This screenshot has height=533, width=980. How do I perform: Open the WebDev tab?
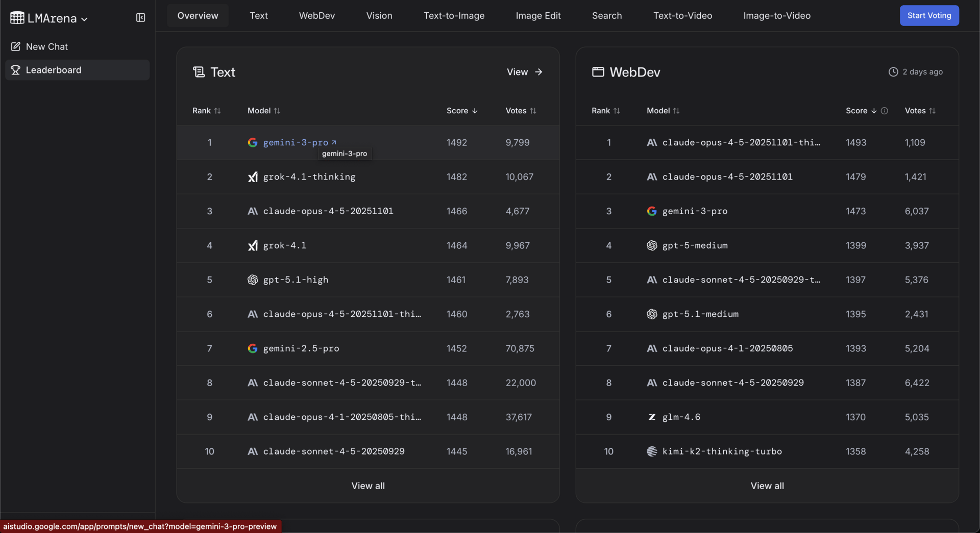pos(317,16)
